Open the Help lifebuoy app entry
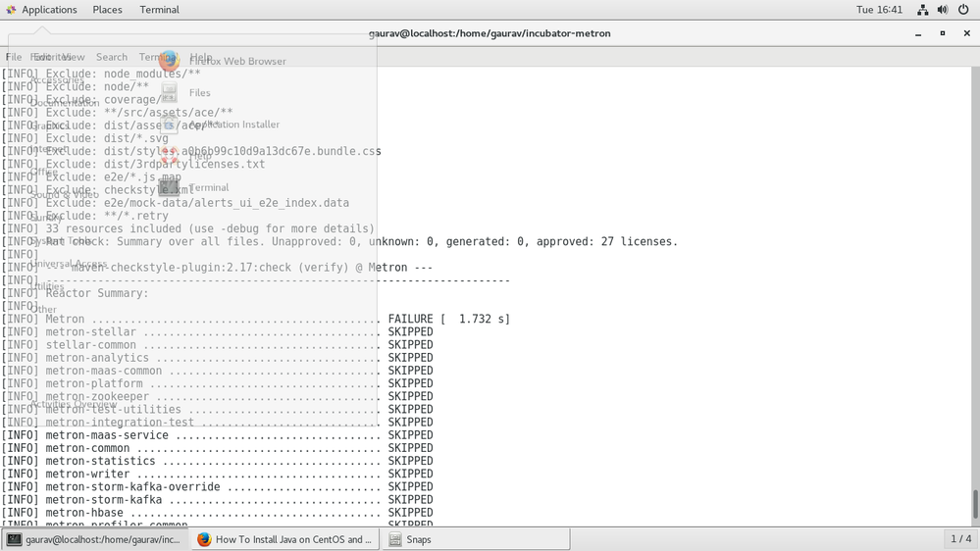980x551 pixels. click(x=184, y=156)
